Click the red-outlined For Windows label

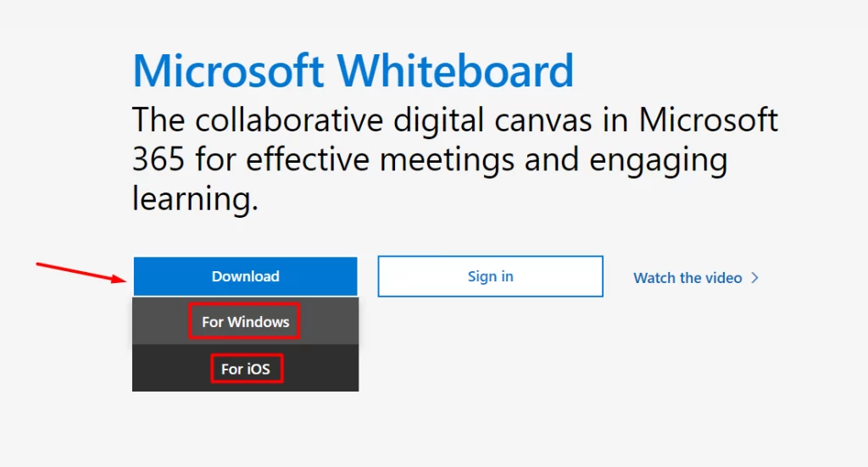(244, 321)
